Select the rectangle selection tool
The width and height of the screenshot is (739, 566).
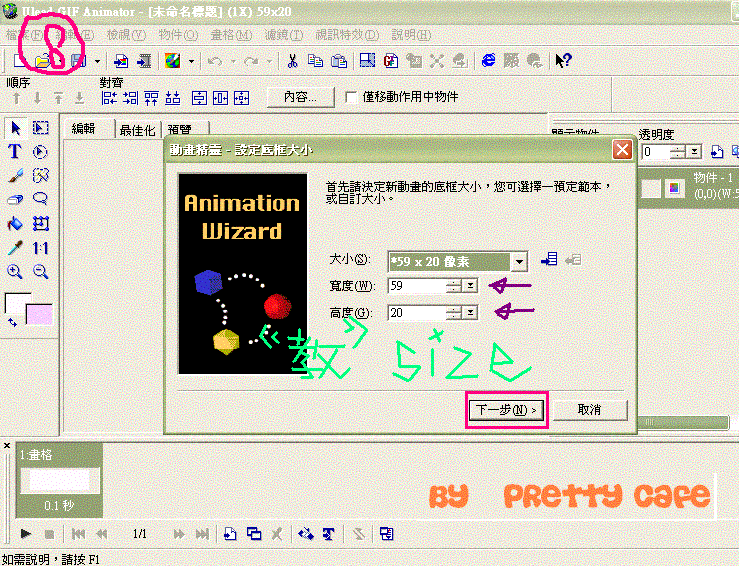41,128
